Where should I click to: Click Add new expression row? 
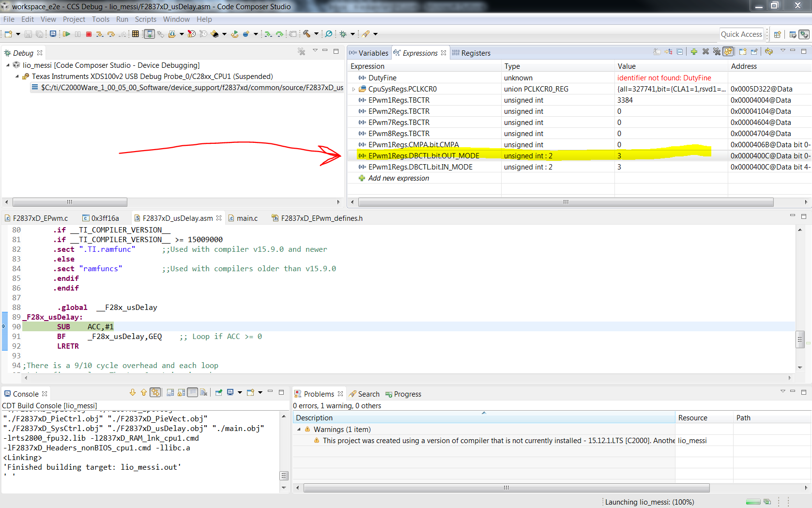tap(398, 178)
